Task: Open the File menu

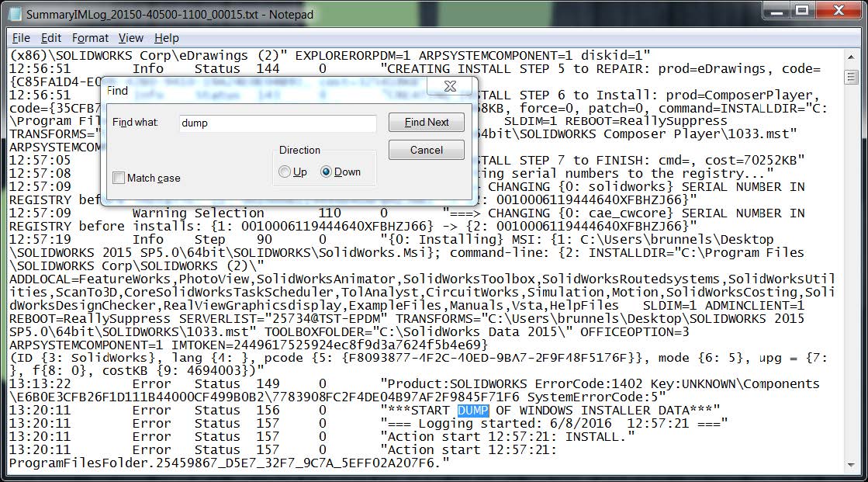Action: click(x=21, y=38)
